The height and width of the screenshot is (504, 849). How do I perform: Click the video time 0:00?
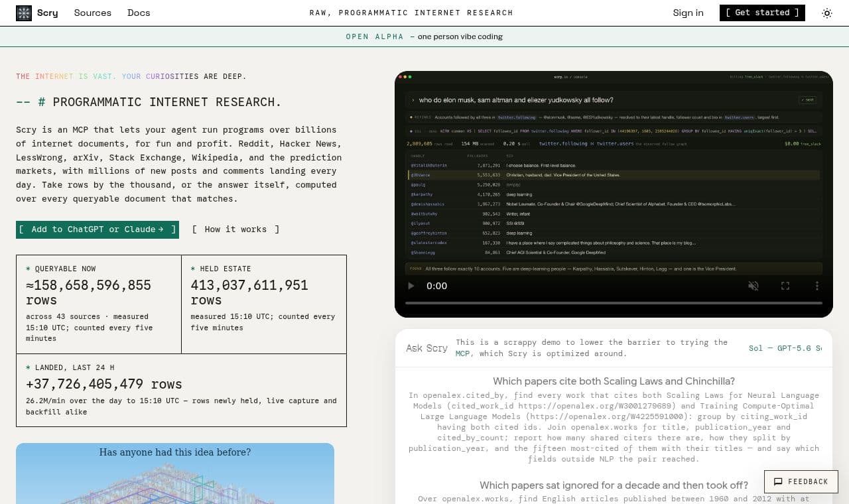[437, 286]
